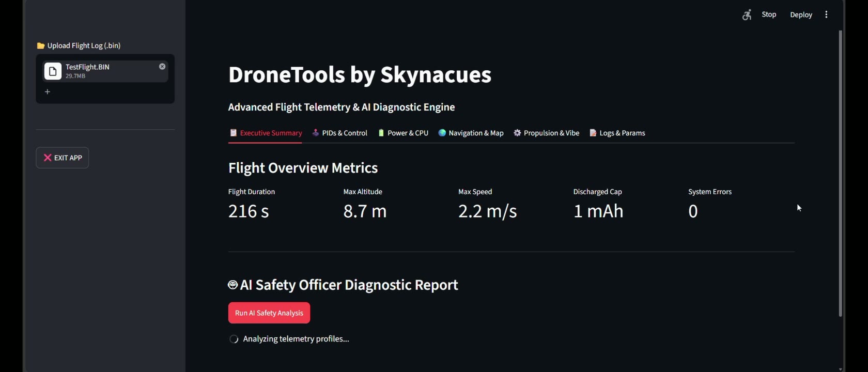Select the Navigation & Map tab

tap(471, 133)
